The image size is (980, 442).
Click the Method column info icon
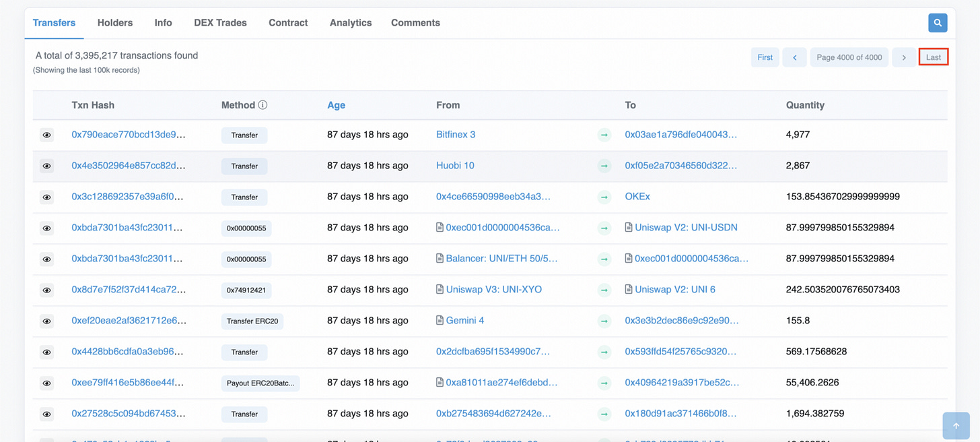(262, 105)
